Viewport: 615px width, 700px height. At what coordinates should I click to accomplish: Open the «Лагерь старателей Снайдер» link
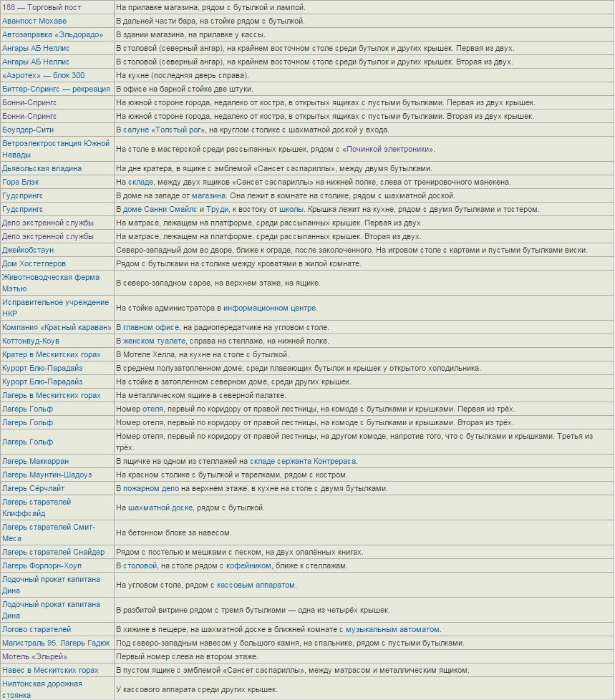pyautogui.click(x=53, y=553)
